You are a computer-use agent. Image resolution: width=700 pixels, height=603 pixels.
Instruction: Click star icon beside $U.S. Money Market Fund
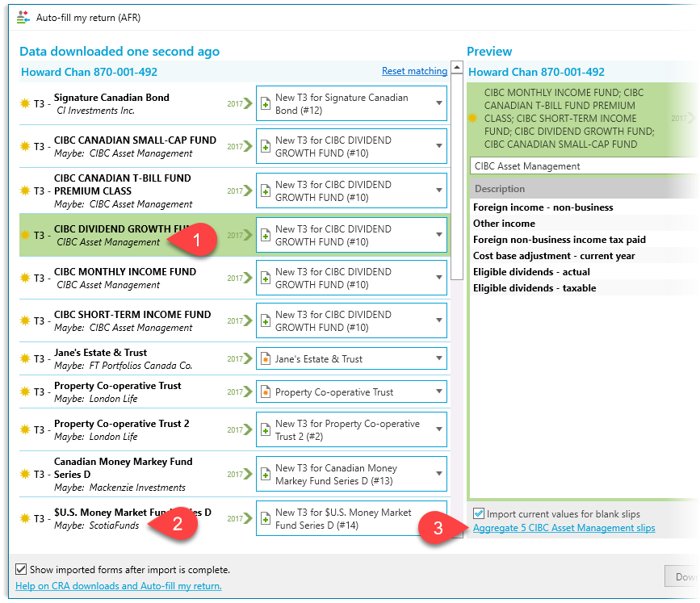click(25, 518)
